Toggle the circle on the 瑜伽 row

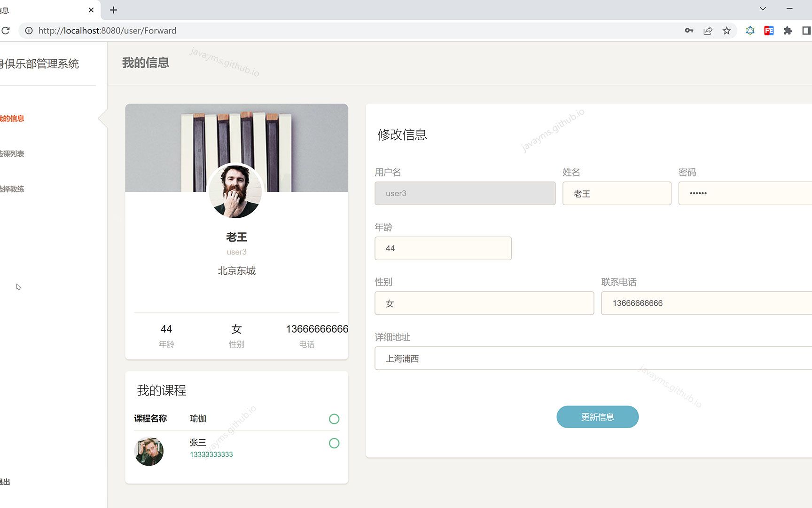[334, 419]
